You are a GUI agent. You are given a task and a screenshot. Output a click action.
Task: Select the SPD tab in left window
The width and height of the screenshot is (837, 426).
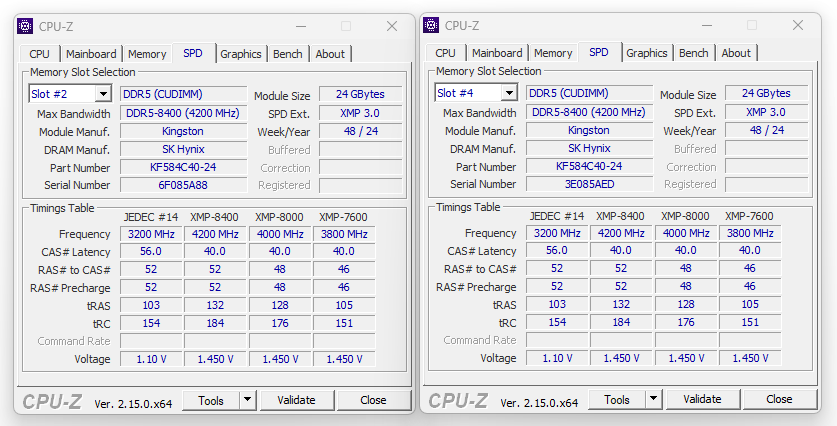(x=193, y=53)
